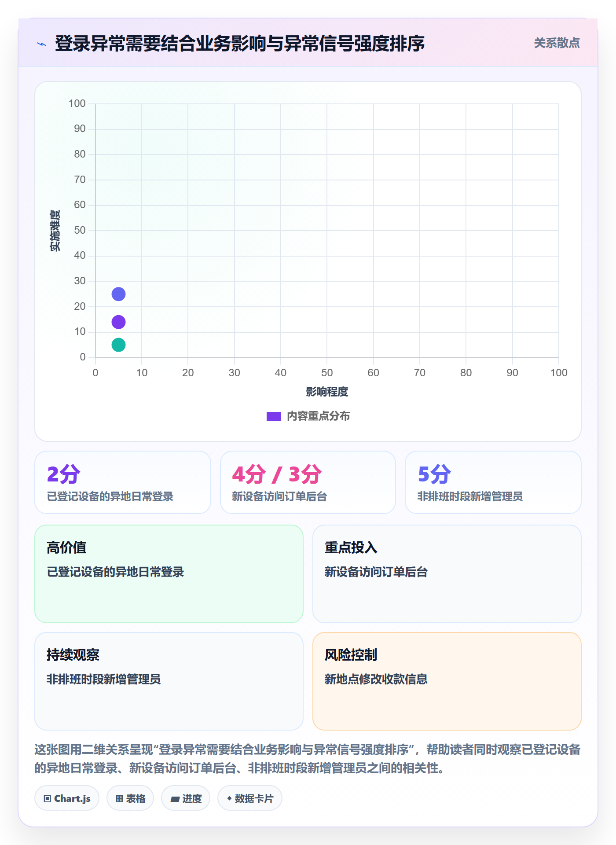Select the 进度 tag

186,798
